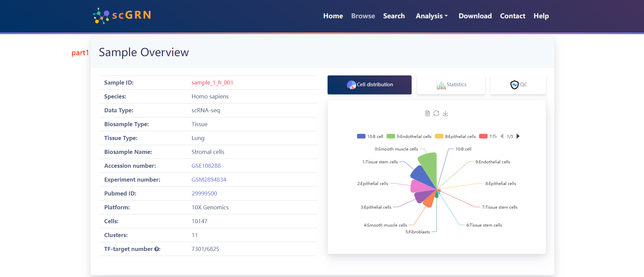Toggle the 7:Tissue stem cells legend entry
Image resolution: width=644 pixels, height=277 pixels.
coord(488,136)
